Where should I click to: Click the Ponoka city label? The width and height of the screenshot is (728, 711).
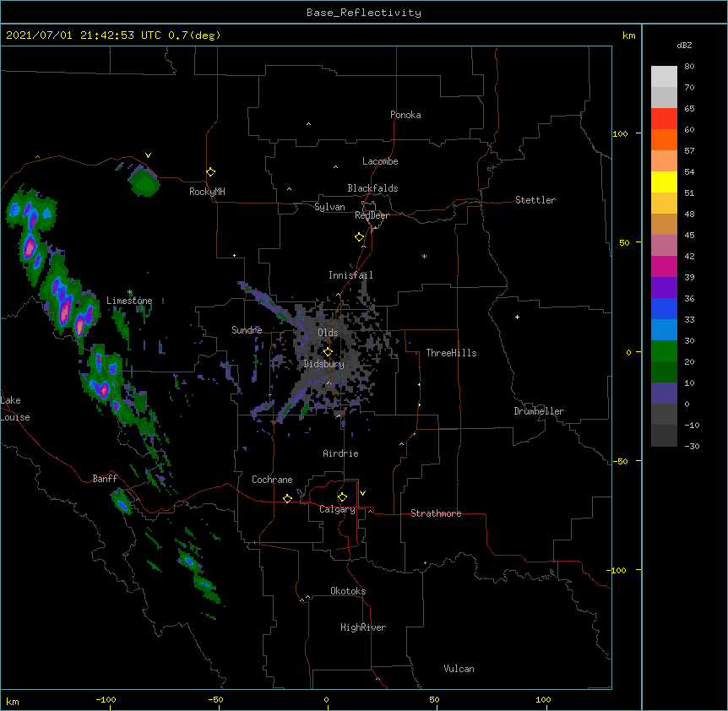[405, 115]
